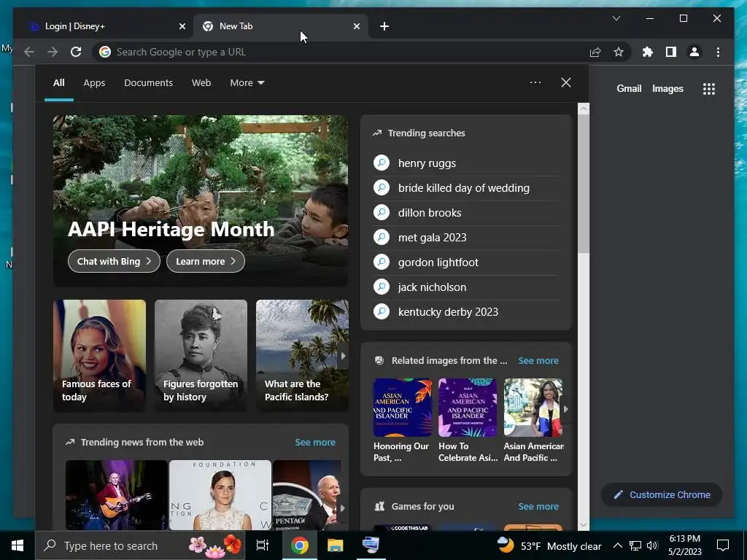Open new tab with plus button

384,27
